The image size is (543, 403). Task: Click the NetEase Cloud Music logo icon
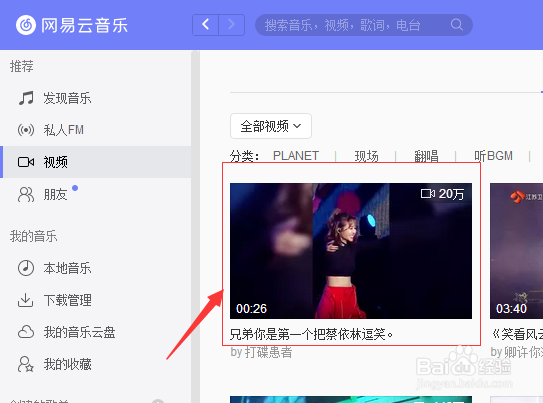click(26, 25)
